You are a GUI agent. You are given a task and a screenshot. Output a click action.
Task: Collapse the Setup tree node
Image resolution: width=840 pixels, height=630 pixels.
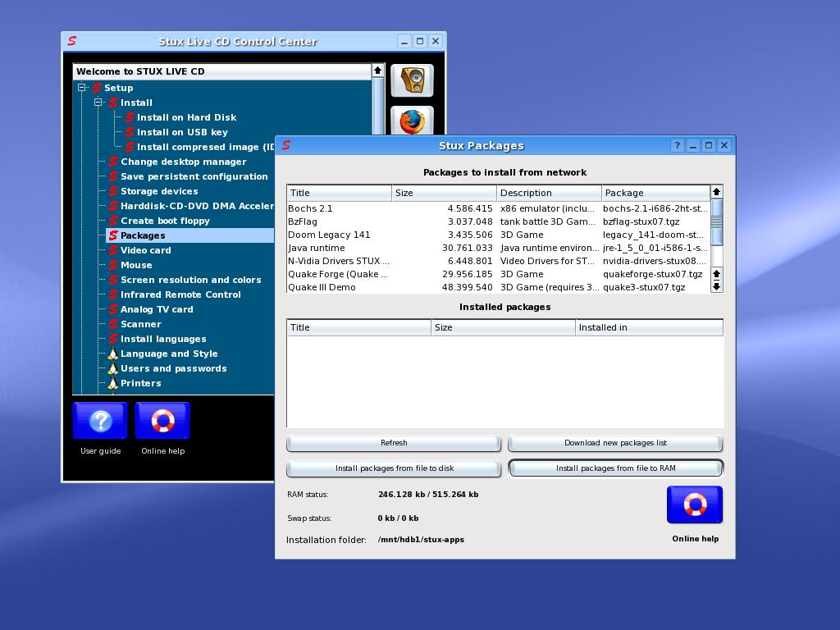tap(81, 87)
